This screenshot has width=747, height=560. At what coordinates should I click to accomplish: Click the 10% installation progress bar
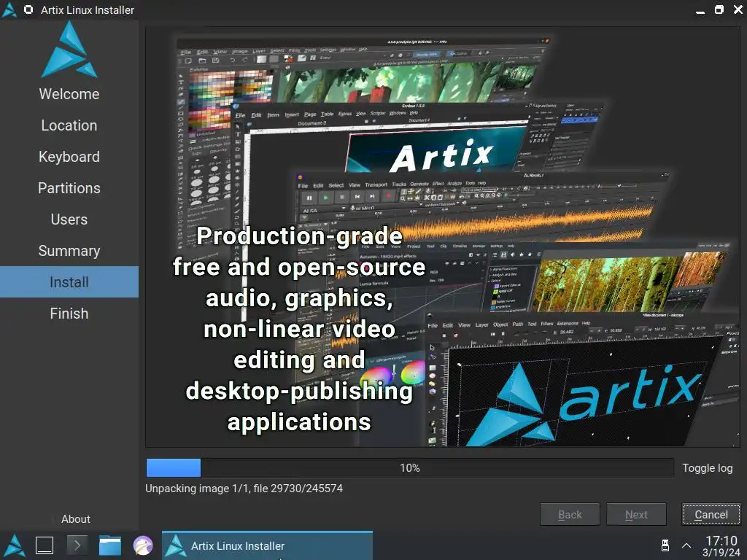click(410, 468)
